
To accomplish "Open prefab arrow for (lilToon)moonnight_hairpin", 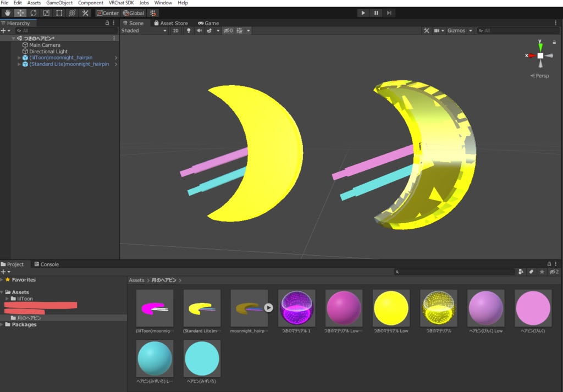I will [115, 57].
